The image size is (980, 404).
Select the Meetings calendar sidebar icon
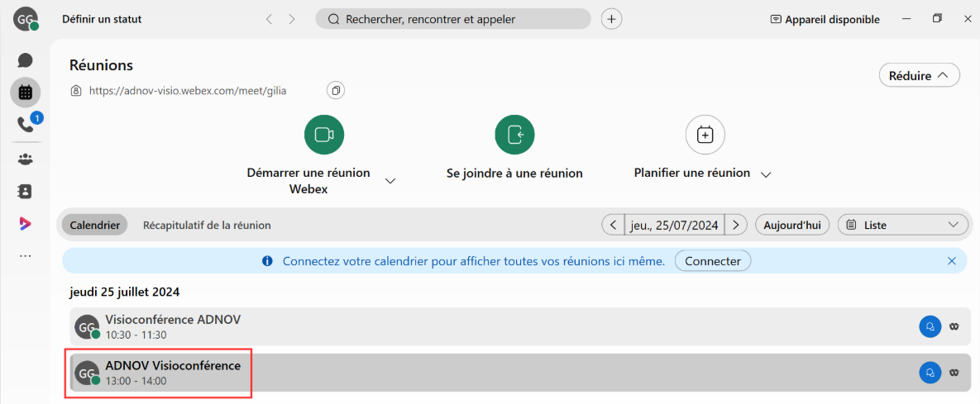tap(25, 93)
